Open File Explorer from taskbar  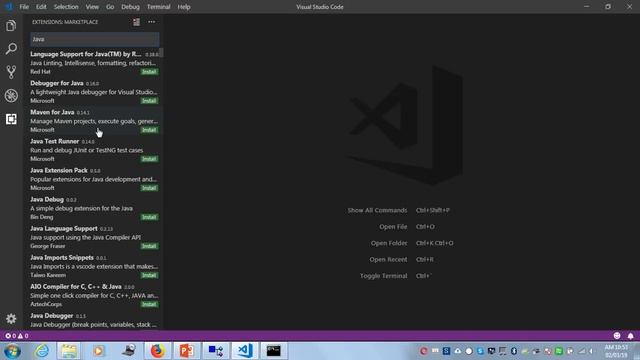pos(69,351)
